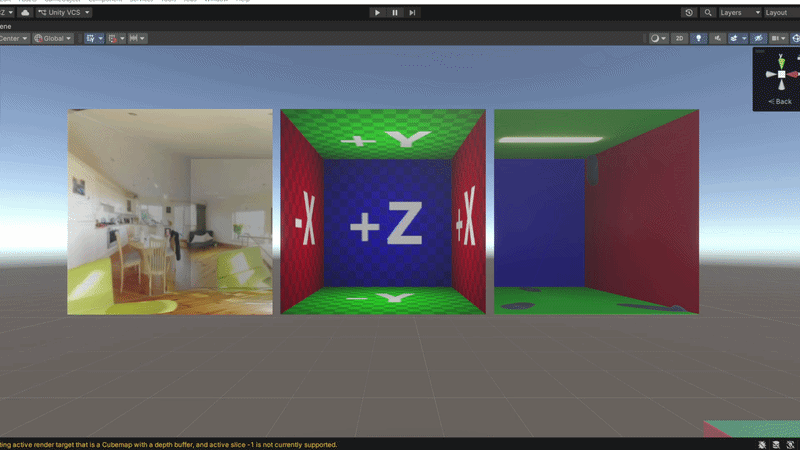Open the Center pivot mode dropdown

[x=14, y=38]
